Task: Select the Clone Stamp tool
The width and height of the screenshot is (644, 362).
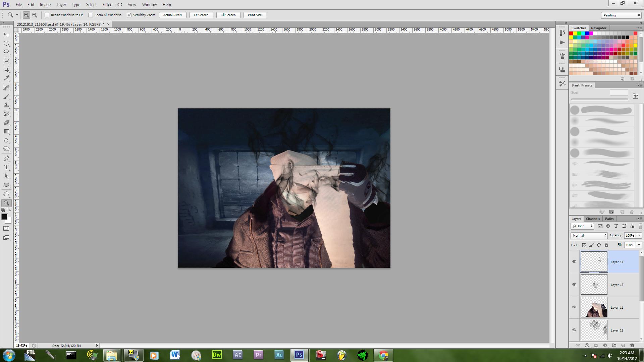Action: [x=6, y=105]
